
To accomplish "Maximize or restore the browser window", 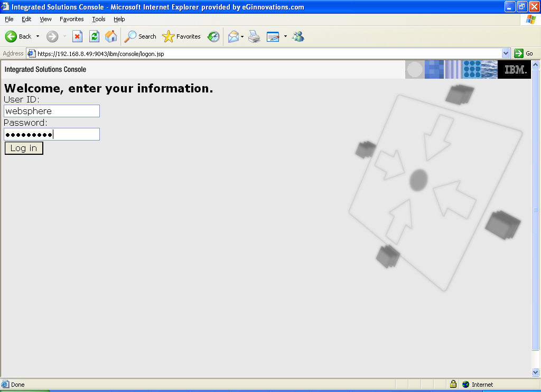I will point(522,6).
